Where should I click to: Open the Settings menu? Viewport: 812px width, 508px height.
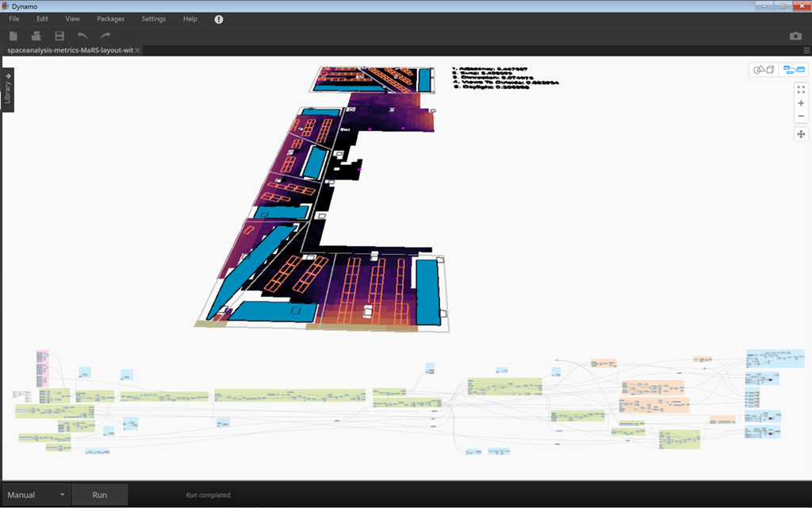click(154, 19)
